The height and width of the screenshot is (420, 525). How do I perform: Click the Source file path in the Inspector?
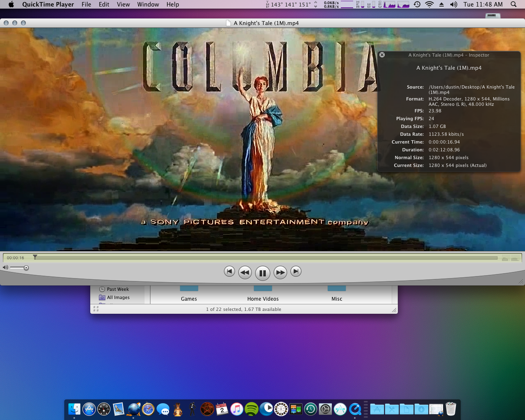(472, 89)
